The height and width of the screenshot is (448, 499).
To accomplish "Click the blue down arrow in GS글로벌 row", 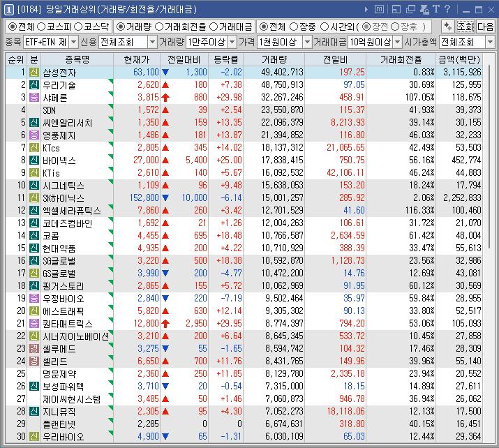I will (x=165, y=274).
